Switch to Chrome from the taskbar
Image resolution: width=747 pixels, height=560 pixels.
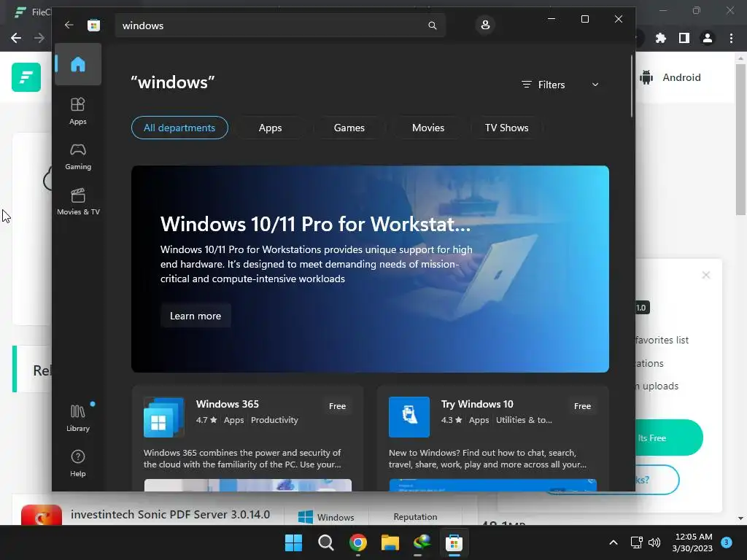point(357,542)
